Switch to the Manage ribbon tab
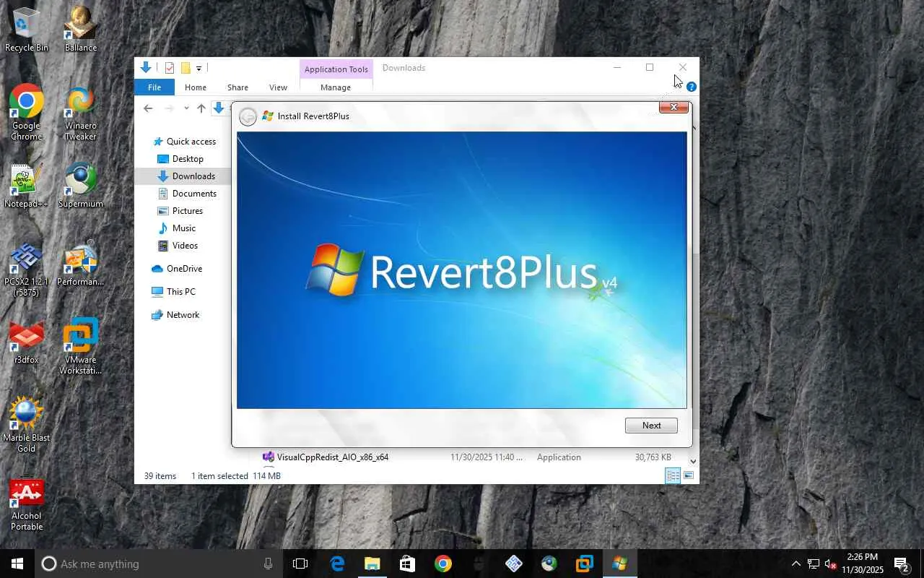Screen dimensions: 924x578 pyautogui.click(x=336, y=87)
